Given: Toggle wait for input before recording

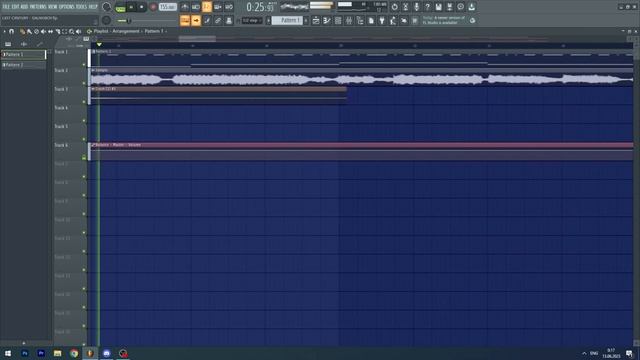Looking at the screenshot, I should point(196,7).
